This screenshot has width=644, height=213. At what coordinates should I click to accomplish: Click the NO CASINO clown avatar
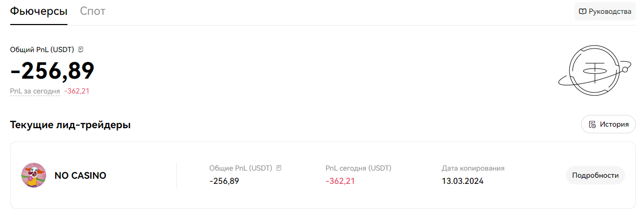click(x=34, y=175)
